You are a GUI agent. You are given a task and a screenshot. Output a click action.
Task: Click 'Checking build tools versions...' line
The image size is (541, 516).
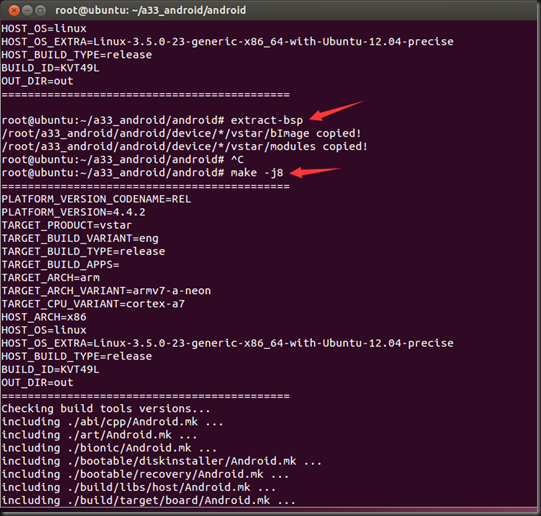tap(106, 409)
